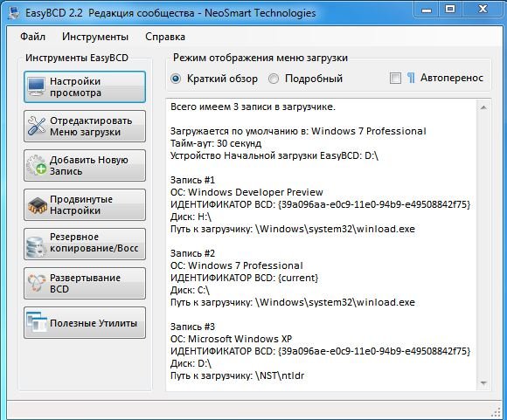The image size is (507, 420).
Task: Click BCD identifier ending 39a096aa line
Action: tap(320, 204)
